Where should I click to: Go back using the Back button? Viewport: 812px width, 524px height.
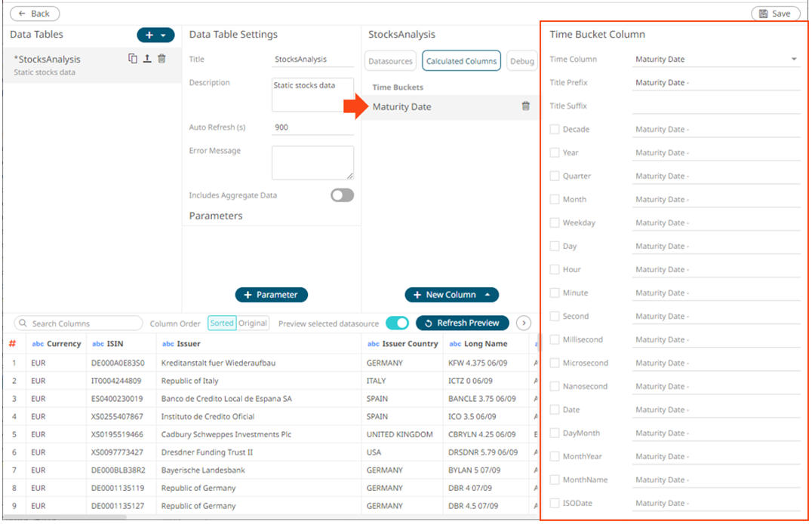(35, 14)
